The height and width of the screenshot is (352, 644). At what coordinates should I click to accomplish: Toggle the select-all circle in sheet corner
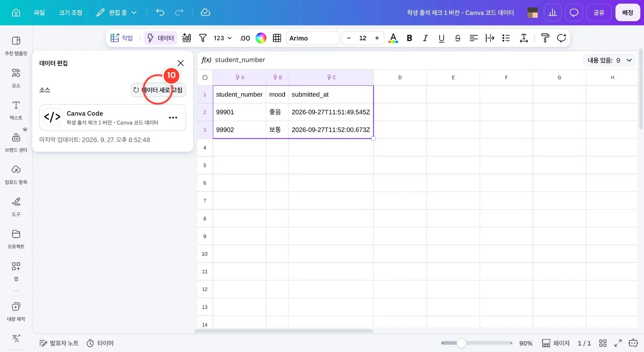click(205, 77)
